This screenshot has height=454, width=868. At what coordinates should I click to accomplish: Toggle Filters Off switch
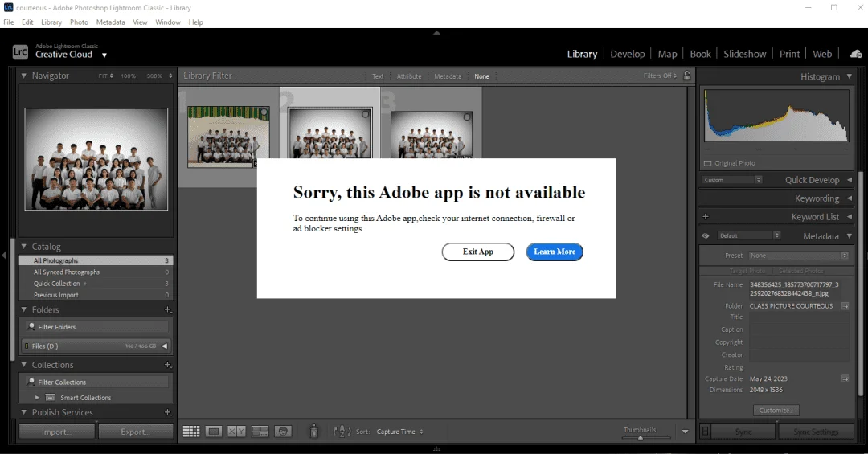coord(660,76)
